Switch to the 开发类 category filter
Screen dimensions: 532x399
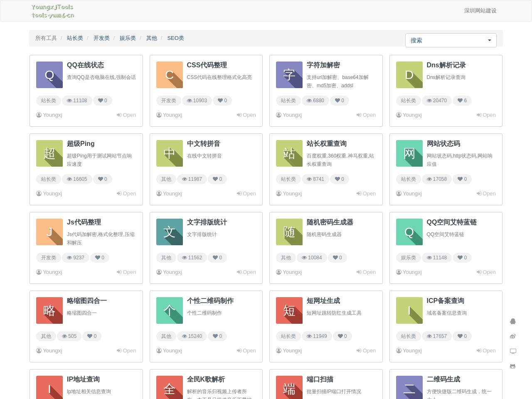(x=101, y=38)
